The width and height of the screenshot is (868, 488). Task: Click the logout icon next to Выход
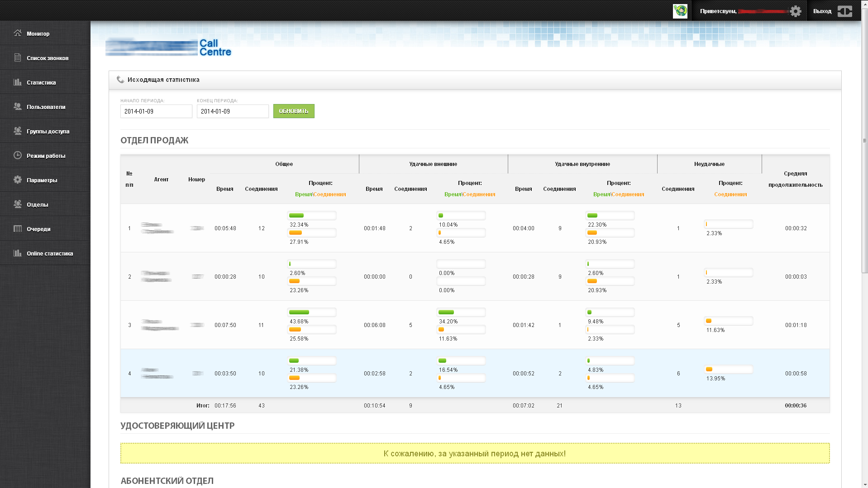(844, 11)
